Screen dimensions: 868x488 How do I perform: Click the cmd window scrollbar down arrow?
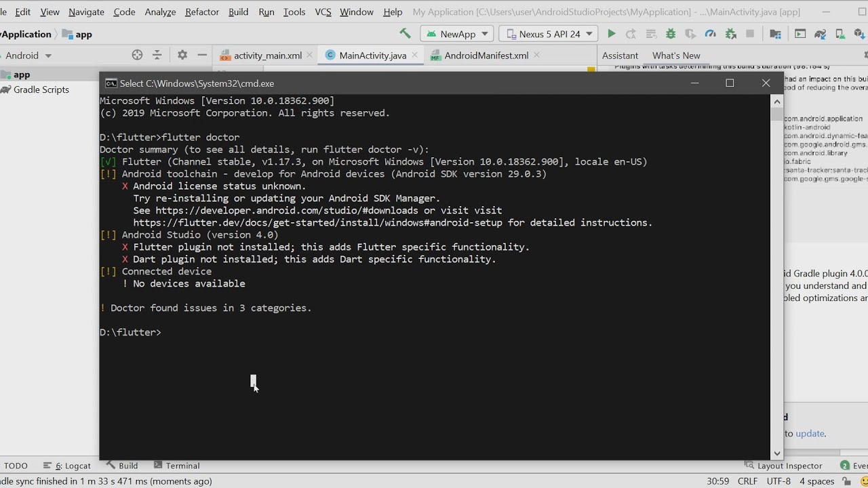tap(777, 453)
